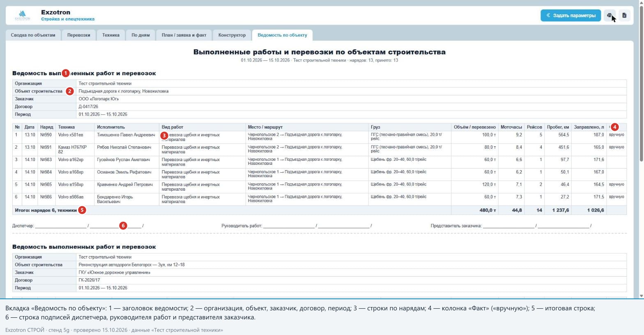Click customer «ГКУ «Южное дорожное управление»»
This screenshot has width=644, height=335.
tap(115, 273)
